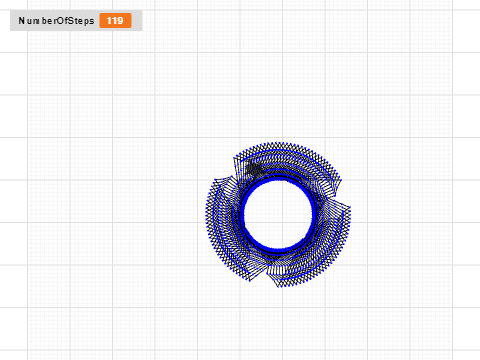Click the pointed tip at the spiral's bottom
This screenshot has height=360, width=480.
[x=279, y=286]
